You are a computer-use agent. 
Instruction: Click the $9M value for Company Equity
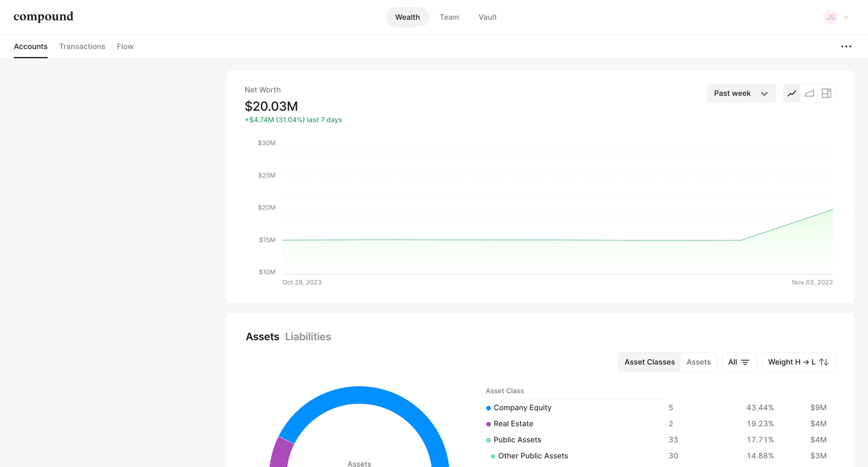click(x=819, y=408)
